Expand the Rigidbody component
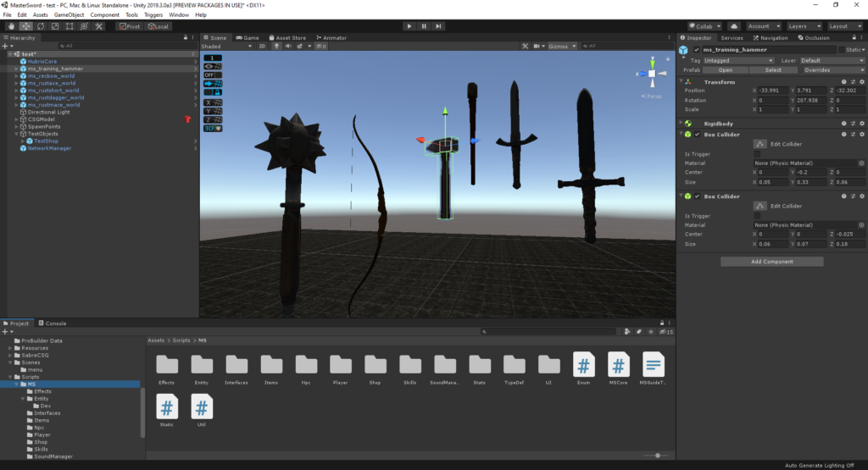 tap(681, 124)
